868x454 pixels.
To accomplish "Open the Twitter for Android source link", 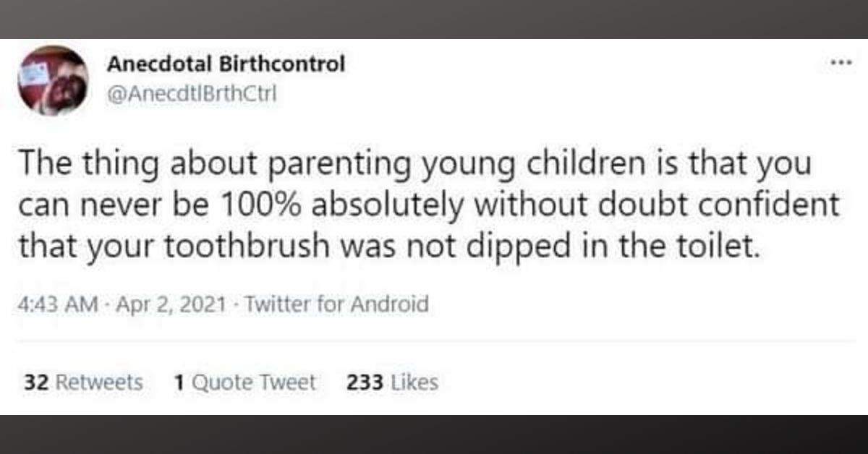I will (x=337, y=304).
